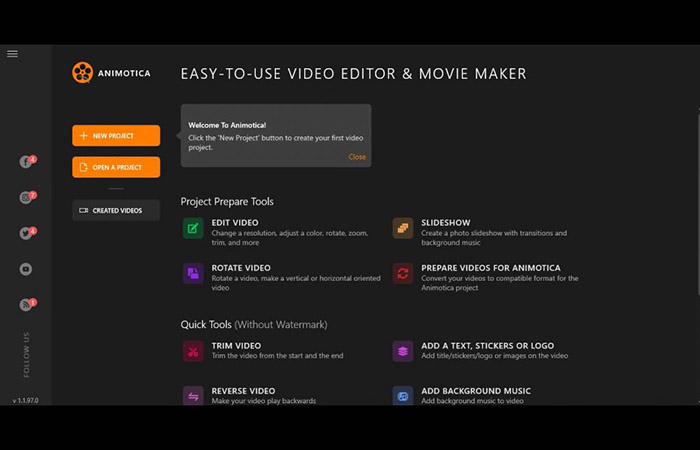Open the SLIDESHOW tool title
Viewport: 700px width, 450px height.
[446, 222]
